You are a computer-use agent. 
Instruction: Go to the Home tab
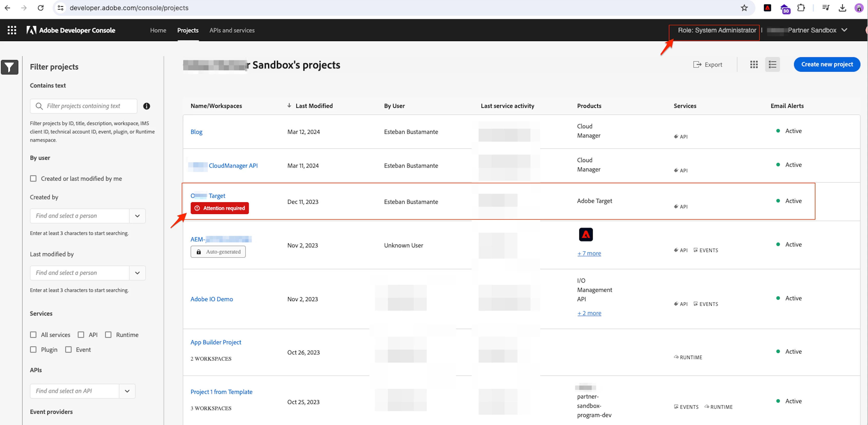coord(158,30)
